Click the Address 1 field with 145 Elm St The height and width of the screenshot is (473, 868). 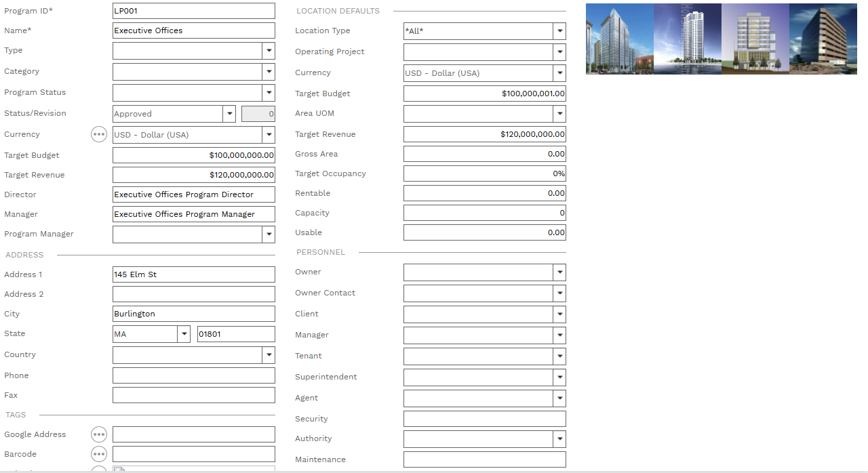tap(193, 274)
